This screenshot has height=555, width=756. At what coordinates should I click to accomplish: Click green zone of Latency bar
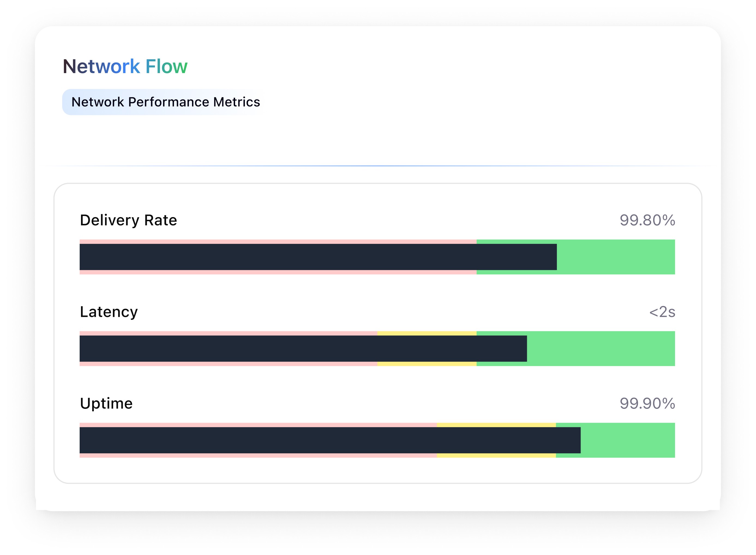pos(601,349)
